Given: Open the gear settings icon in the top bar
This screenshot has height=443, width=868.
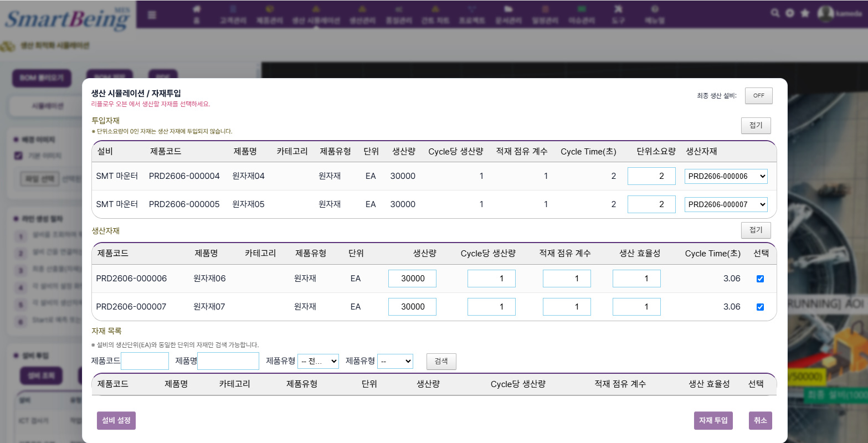Looking at the screenshot, I should [790, 13].
